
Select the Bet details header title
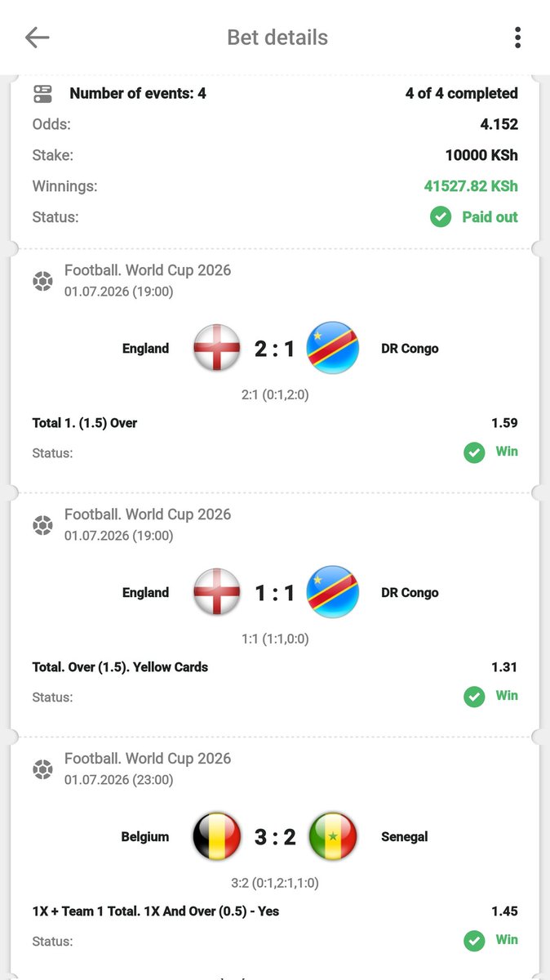point(277,38)
